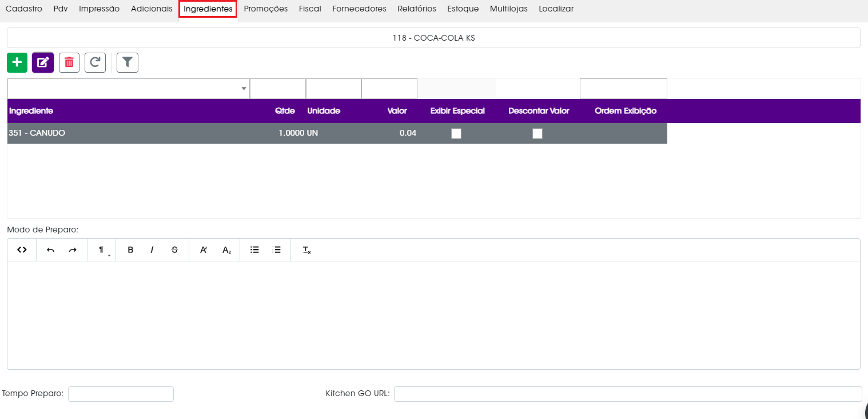
Task: Insert a numbered list
Action: tap(277, 250)
